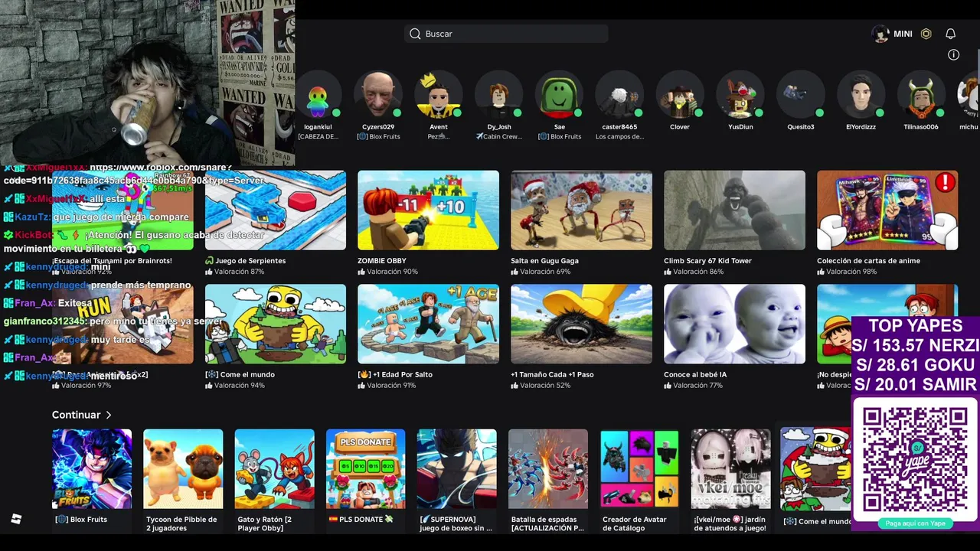Open friend Clover's avatar

coord(680,96)
